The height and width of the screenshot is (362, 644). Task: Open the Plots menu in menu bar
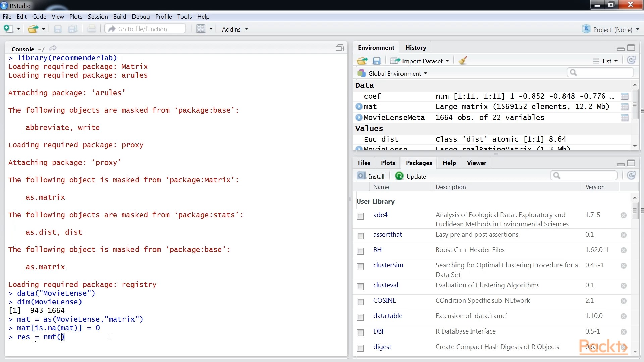[x=76, y=16]
